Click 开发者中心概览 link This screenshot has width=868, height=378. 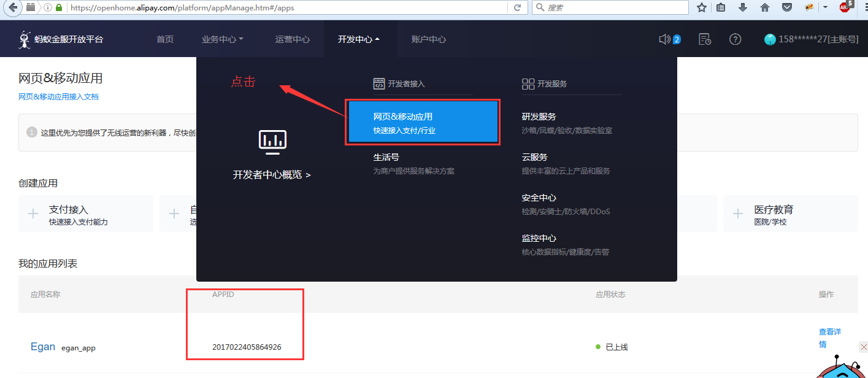tap(272, 175)
